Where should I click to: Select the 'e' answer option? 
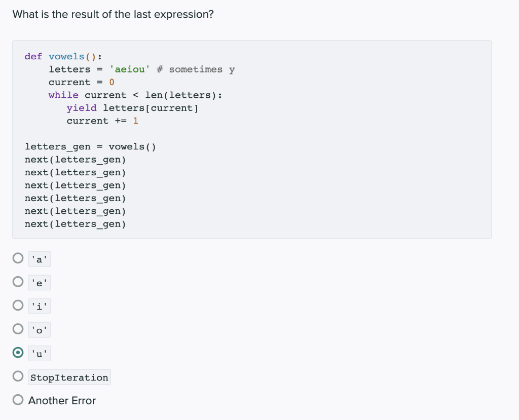(x=17, y=282)
